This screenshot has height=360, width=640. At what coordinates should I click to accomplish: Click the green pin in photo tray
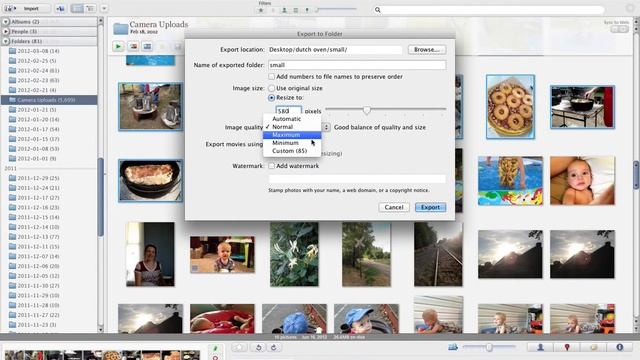[x=215, y=349]
